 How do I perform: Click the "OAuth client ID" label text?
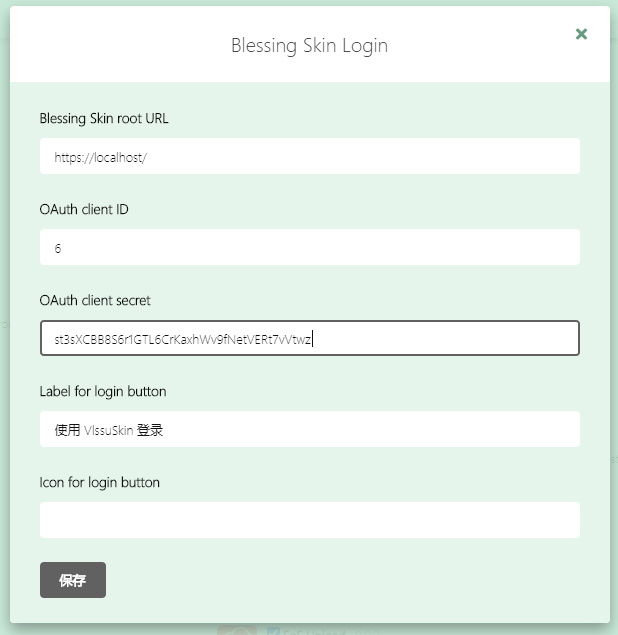coord(84,209)
